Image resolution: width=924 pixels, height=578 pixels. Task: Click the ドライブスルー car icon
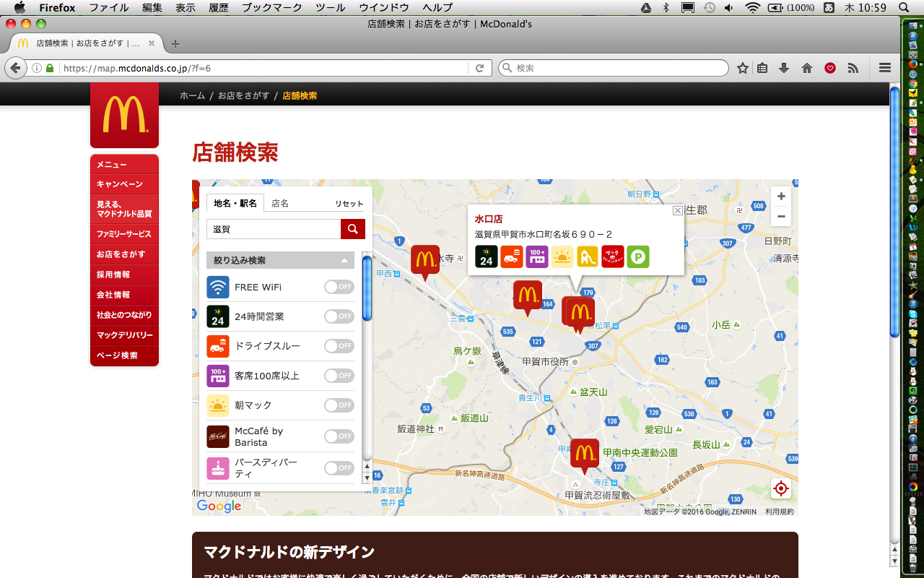[218, 346]
